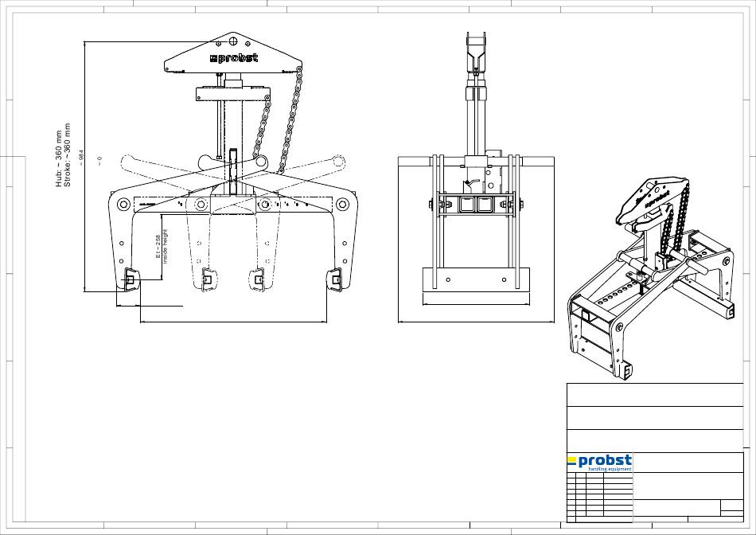This screenshot has height=535, width=756.
Task: Select the "~ 984" height dimension text
Action: (x=81, y=158)
